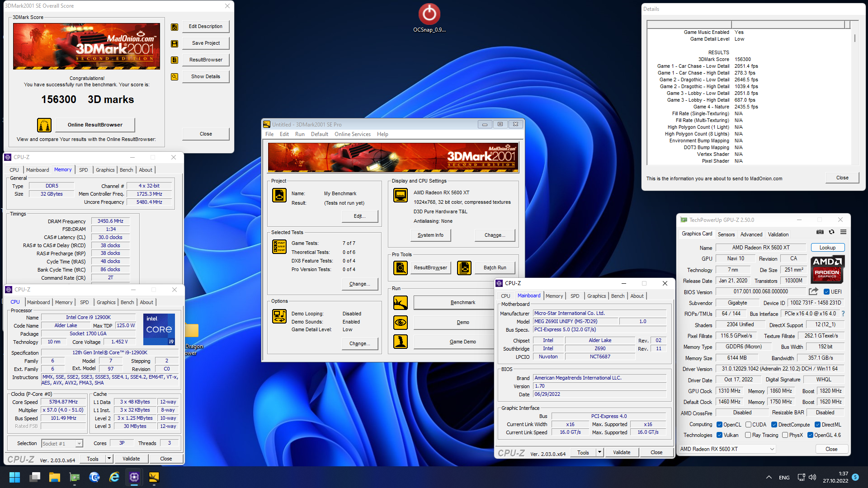Select SPD tab in CPU-Z memory window
Viewport: 868px width, 488px height.
84,170
